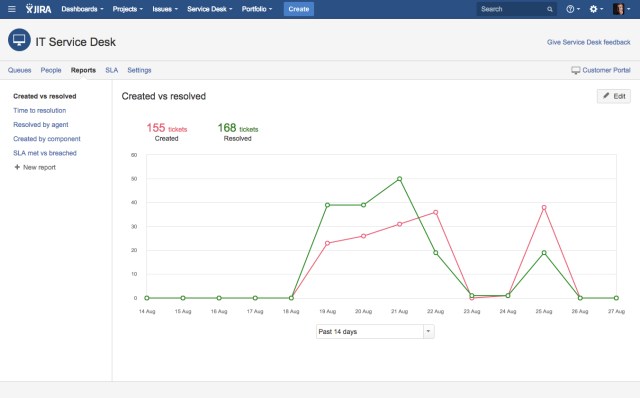Screen dimensions: 640x398
Task: Click the IT Service Desk project title
Action: 76,42
